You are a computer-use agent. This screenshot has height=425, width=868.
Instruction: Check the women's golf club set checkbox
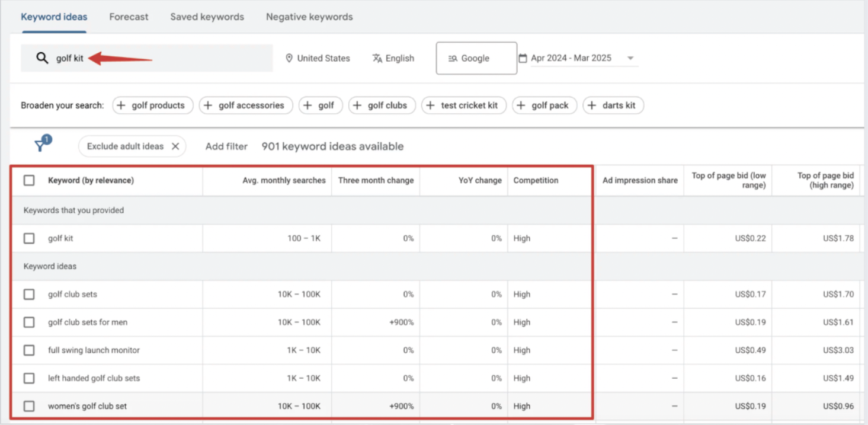point(29,406)
